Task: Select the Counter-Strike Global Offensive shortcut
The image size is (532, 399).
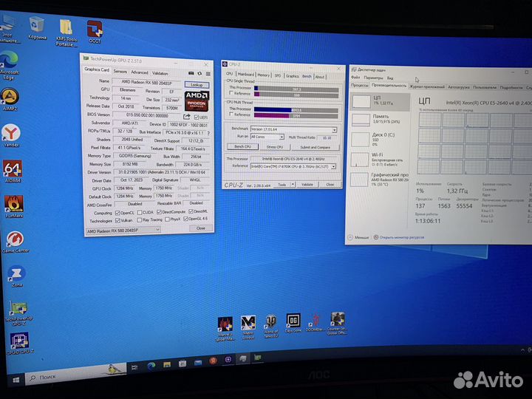Action: (x=337, y=323)
